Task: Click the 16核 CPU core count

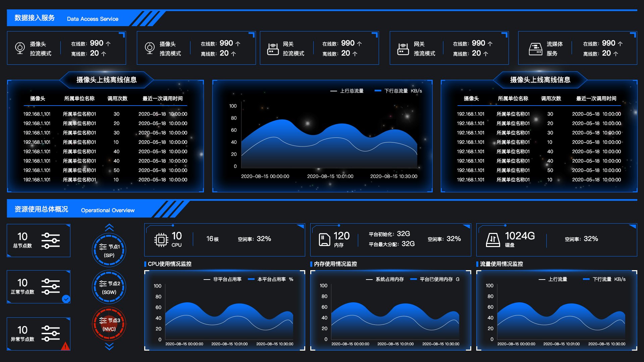Action: point(212,239)
